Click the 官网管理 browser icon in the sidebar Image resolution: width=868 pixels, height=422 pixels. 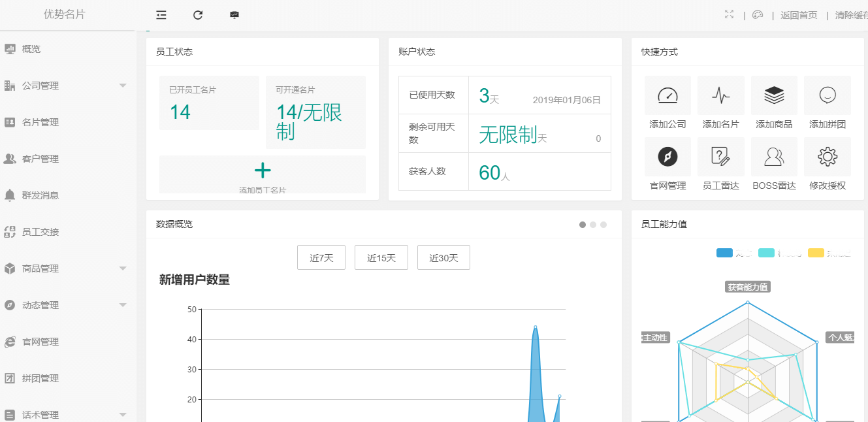pos(10,342)
